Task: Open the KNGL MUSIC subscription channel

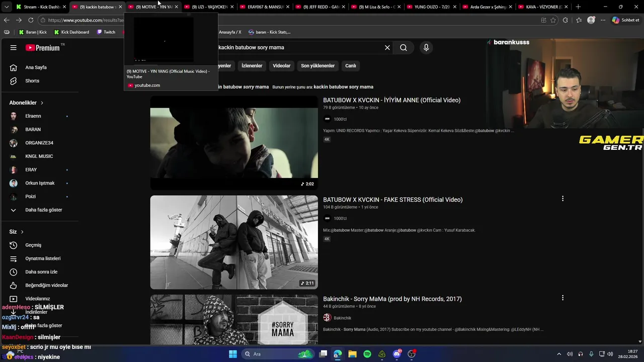Action: point(39,156)
